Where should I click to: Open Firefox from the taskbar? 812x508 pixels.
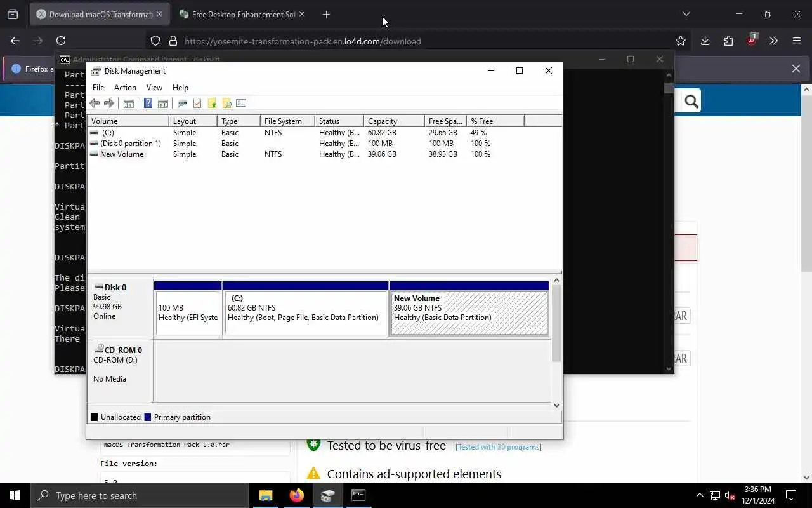tap(296, 495)
